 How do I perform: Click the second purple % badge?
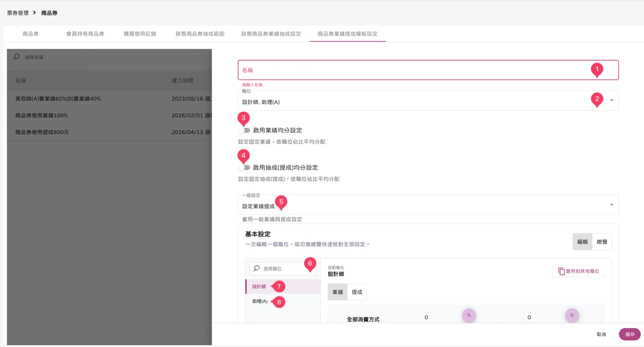(572, 315)
